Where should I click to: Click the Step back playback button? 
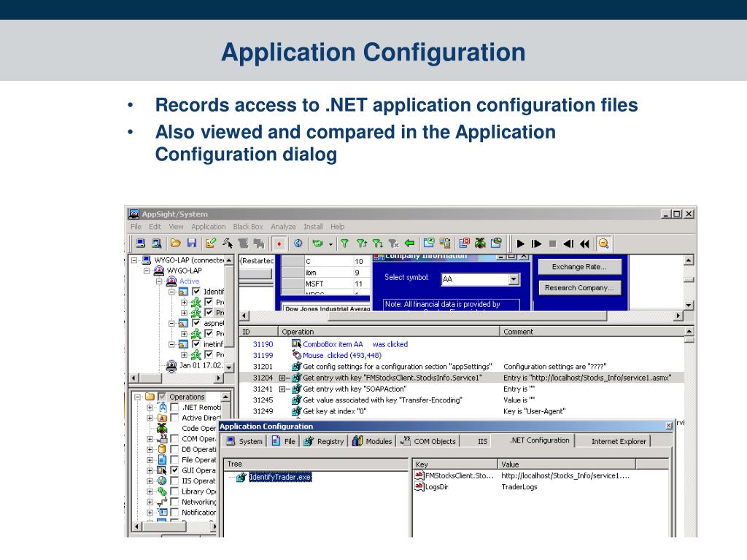click(568, 244)
